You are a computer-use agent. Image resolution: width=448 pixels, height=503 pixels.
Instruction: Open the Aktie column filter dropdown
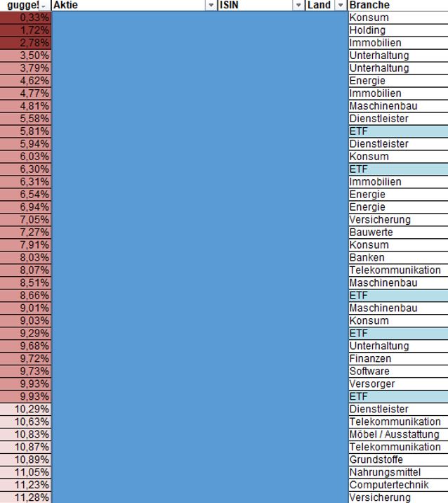[x=211, y=5]
